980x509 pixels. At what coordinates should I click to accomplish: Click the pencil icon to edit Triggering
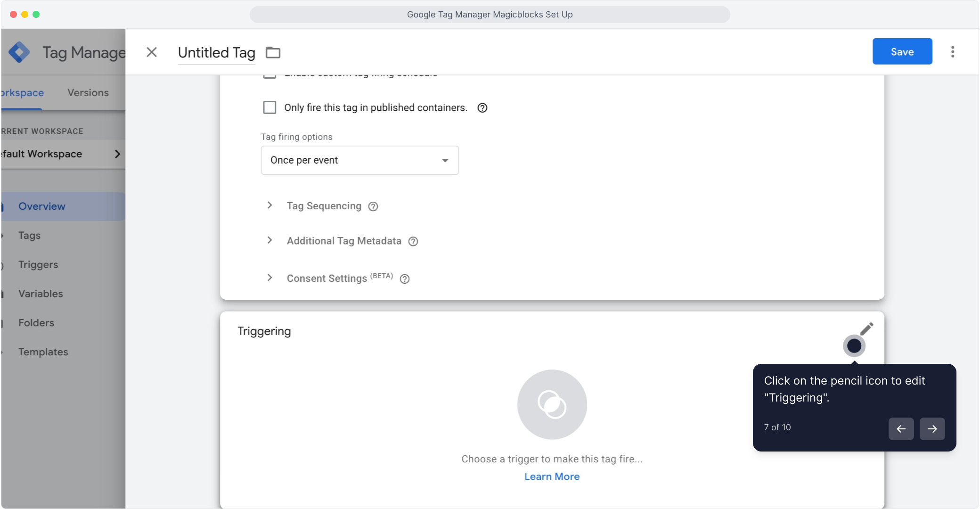866,329
